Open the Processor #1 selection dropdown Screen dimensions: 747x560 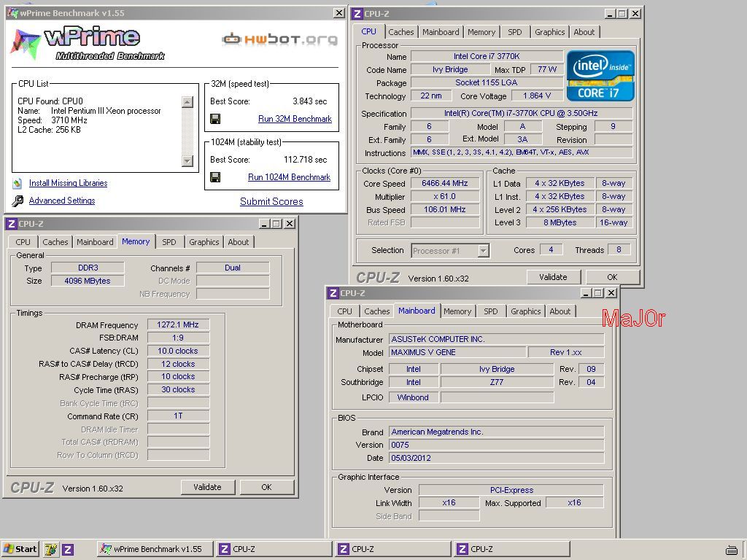coord(484,251)
